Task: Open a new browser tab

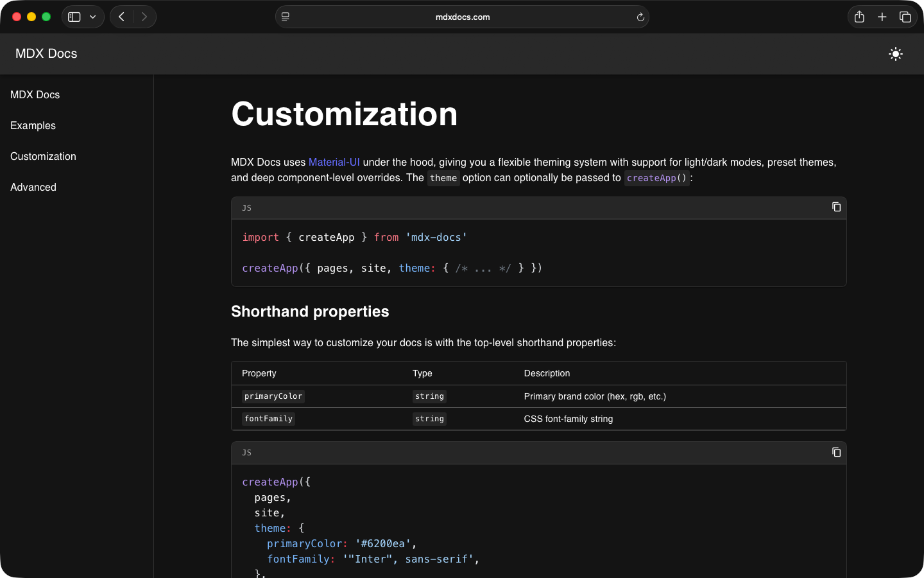Action: tap(882, 17)
